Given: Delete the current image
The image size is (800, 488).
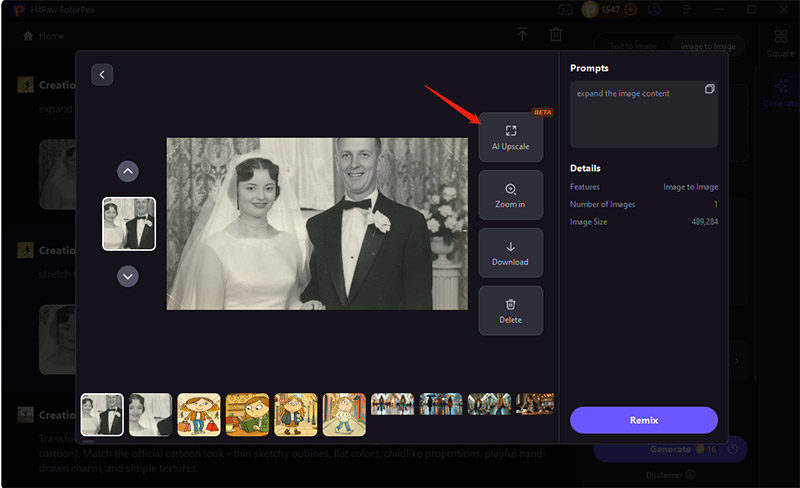Looking at the screenshot, I should [510, 311].
